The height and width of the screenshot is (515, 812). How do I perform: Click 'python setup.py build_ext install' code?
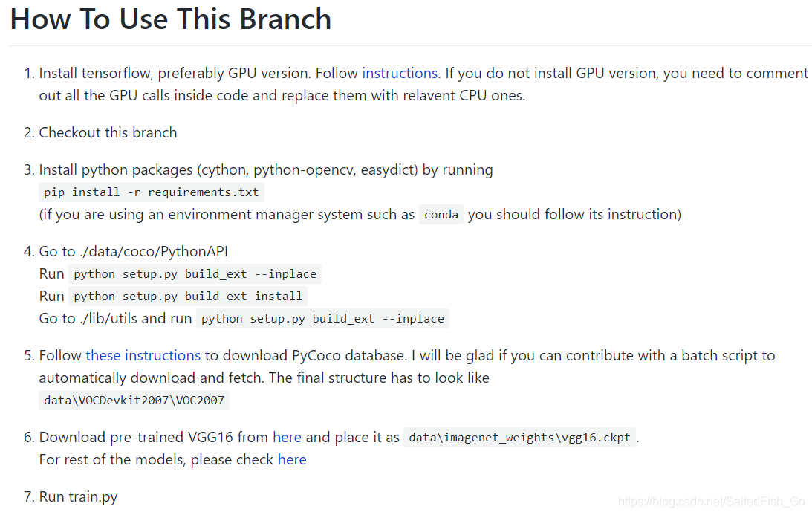[x=188, y=297]
